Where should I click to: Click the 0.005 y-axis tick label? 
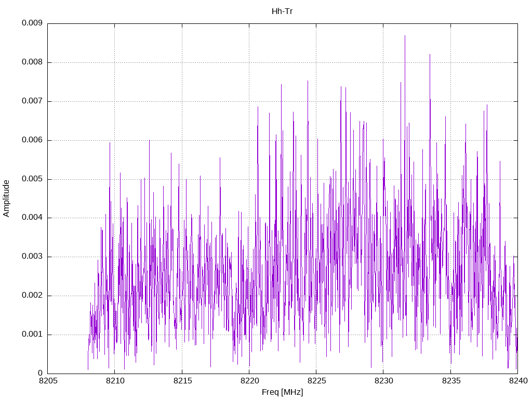click(32, 179)
